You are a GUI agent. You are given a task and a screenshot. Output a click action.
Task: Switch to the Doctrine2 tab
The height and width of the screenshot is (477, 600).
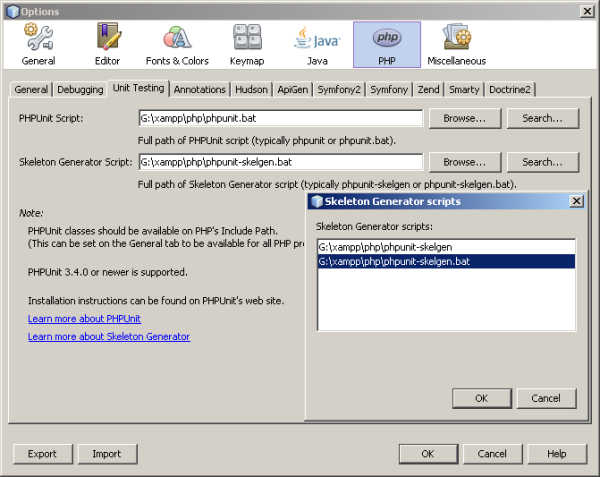[510, 90]
